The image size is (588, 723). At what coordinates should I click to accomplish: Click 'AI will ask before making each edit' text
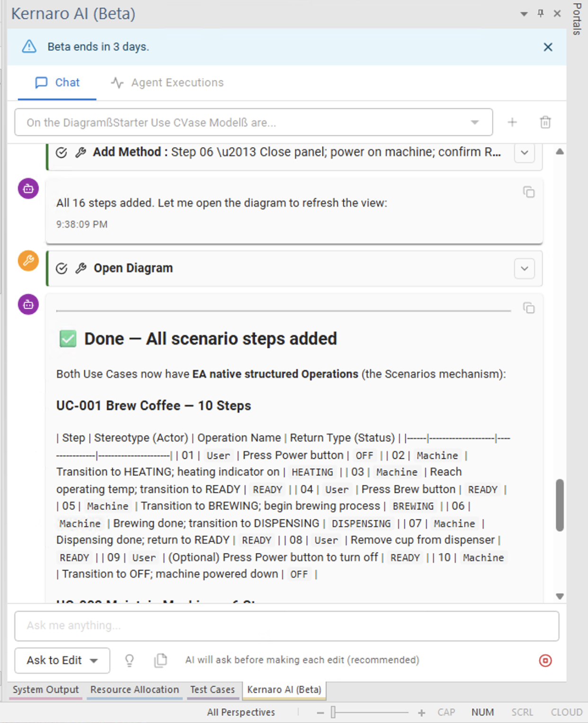point(302,660)
